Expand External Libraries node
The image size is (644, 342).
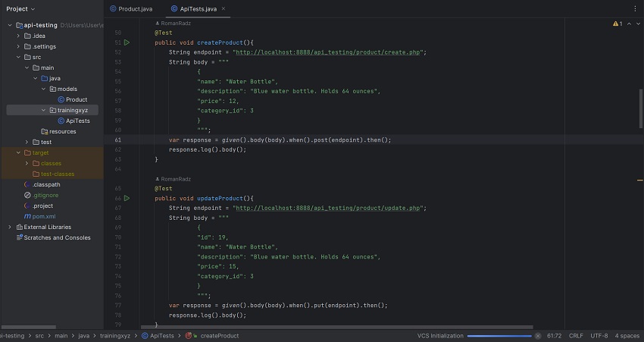tap(10, 227)
